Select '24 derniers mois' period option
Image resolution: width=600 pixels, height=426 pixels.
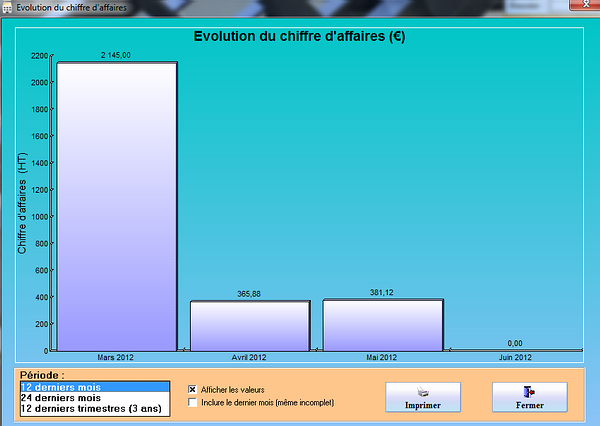click(95, 398)
